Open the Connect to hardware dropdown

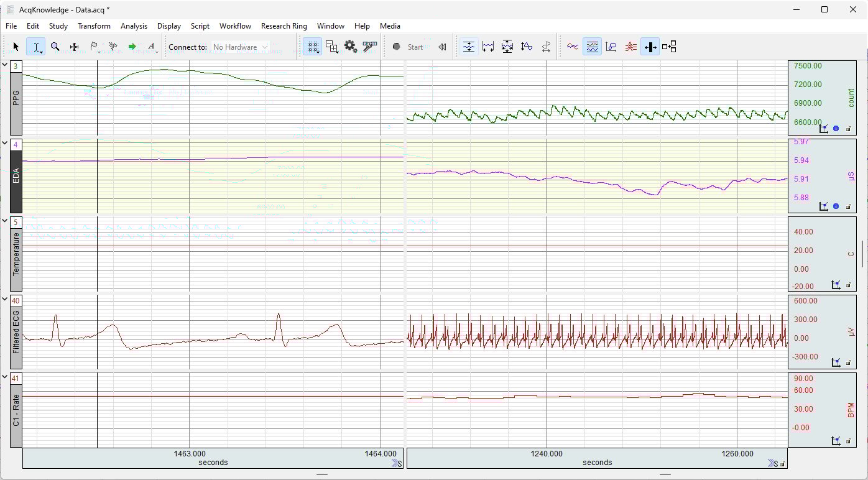(x=240, y=47)
